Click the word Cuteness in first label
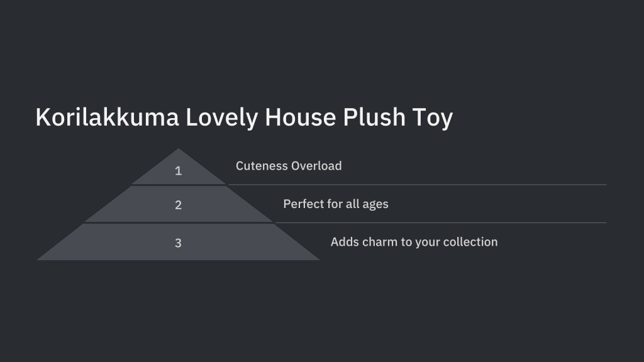Image resolution: width=644 pixels, height=362 pixels. tap(262, 166)
